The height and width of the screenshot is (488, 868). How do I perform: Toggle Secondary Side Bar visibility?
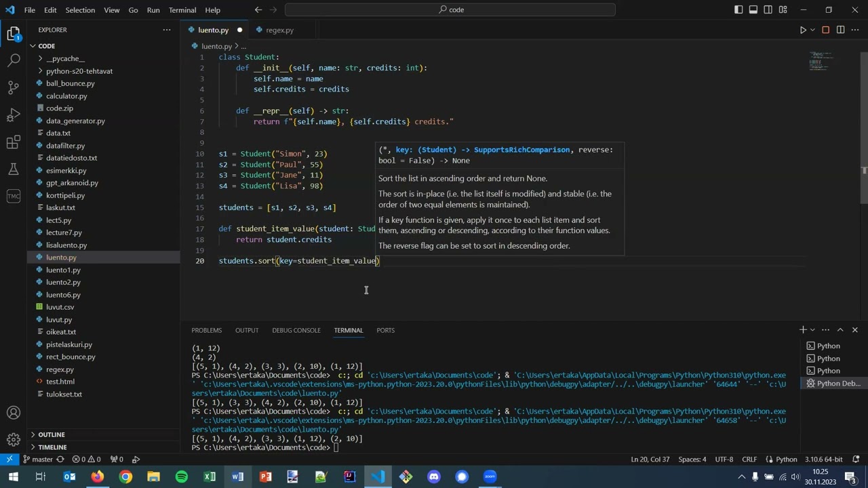pos(768,9)
